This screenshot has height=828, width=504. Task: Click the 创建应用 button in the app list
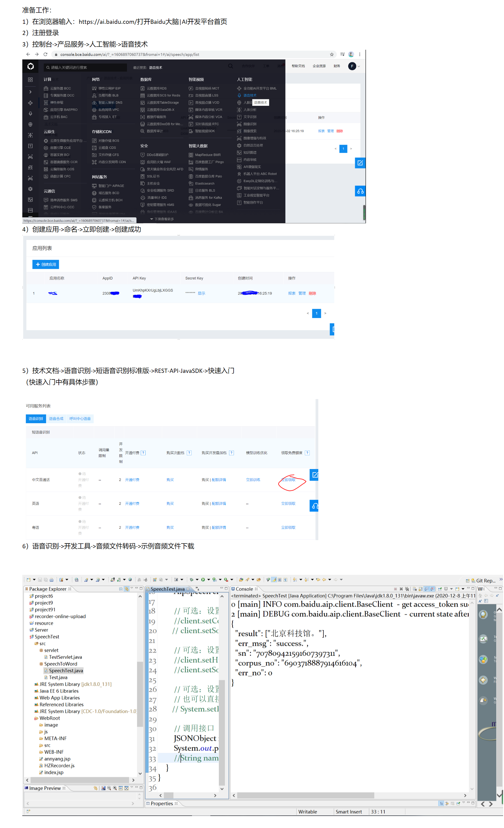(46, 264)
